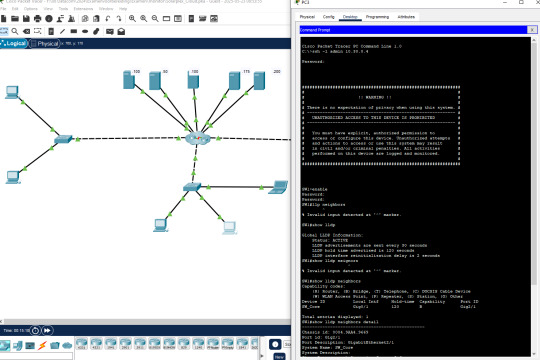Switch to Physical workspace view
Image resolution: width=540 pixels, height=360 pixels.
tap(45, 43)
